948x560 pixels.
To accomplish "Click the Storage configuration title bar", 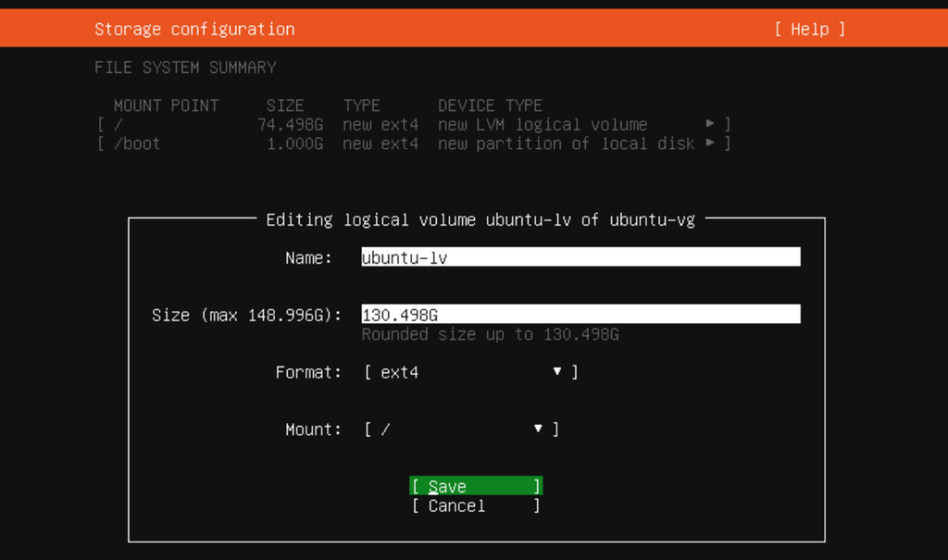I will pos(193,29).
